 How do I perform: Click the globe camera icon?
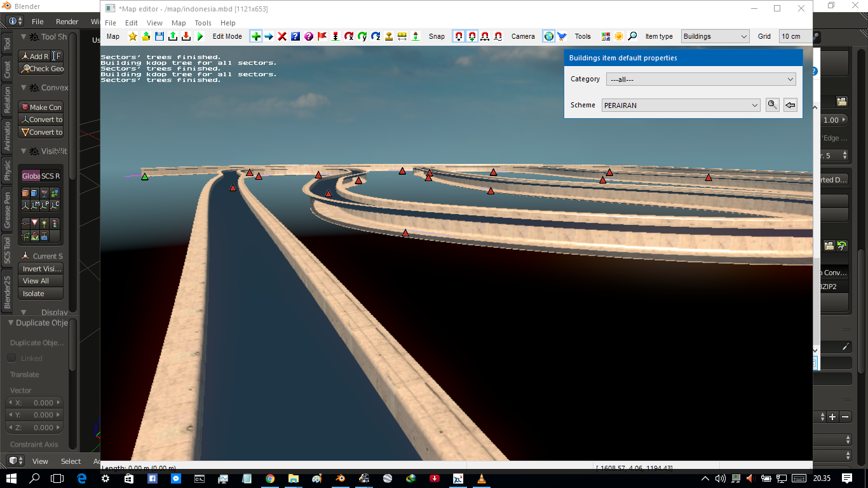click(548, 36)
